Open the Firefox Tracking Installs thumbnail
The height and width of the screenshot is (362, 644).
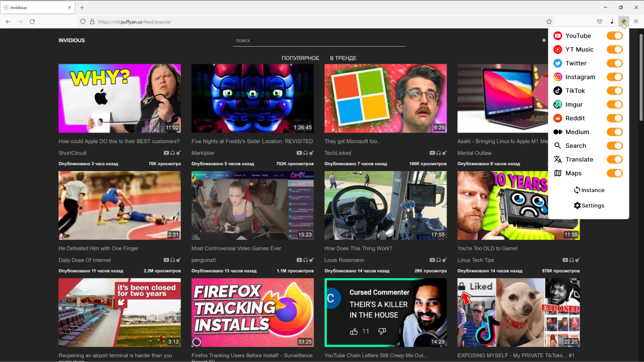coord(253,312)
